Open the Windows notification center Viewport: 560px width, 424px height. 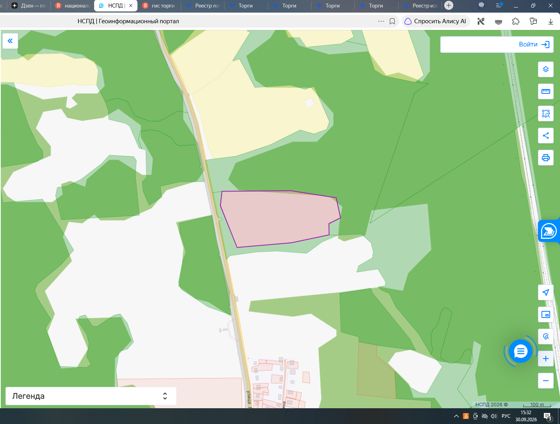coord(547,416)
